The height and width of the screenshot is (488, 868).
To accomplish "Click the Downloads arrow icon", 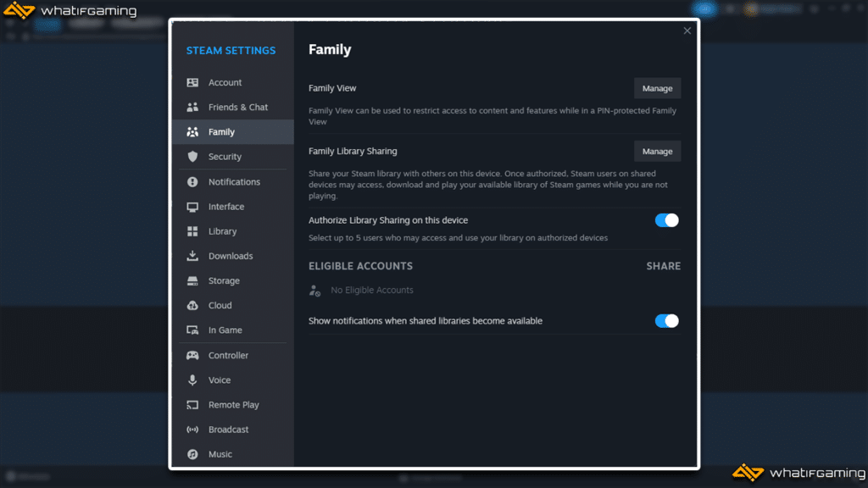I will tap(192, 256).
